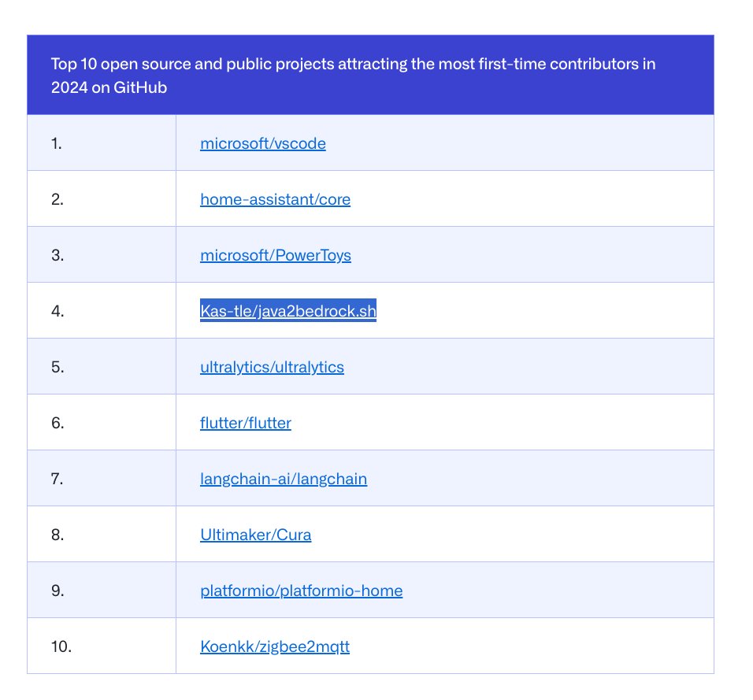Select the rank number 9. cell

[102, 590]
